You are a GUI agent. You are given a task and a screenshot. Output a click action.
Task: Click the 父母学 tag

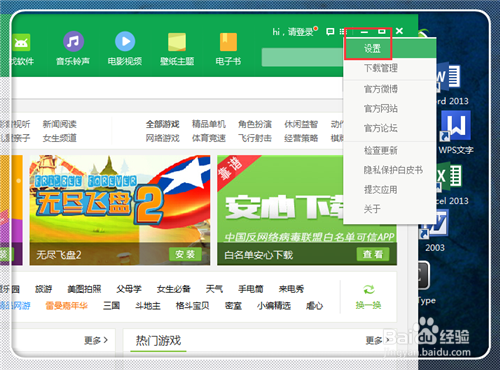coord(129,289)
